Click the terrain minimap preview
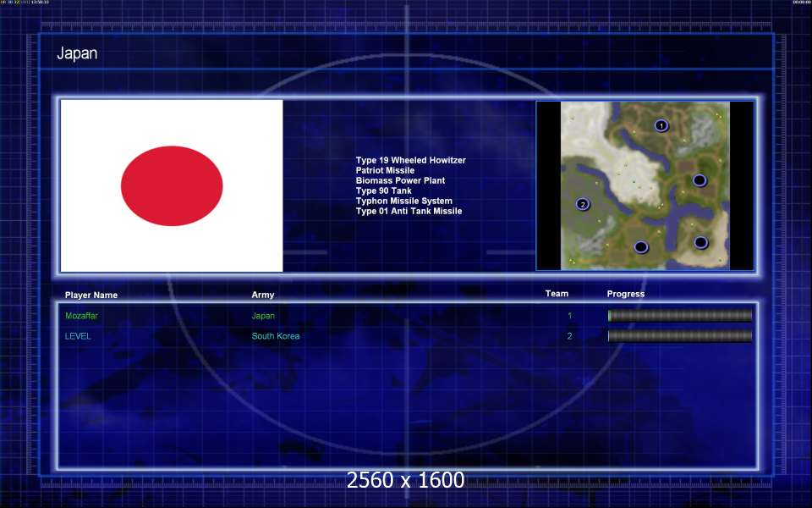The width and height of the screenshot is (812, 508). [x=645, y=185]
